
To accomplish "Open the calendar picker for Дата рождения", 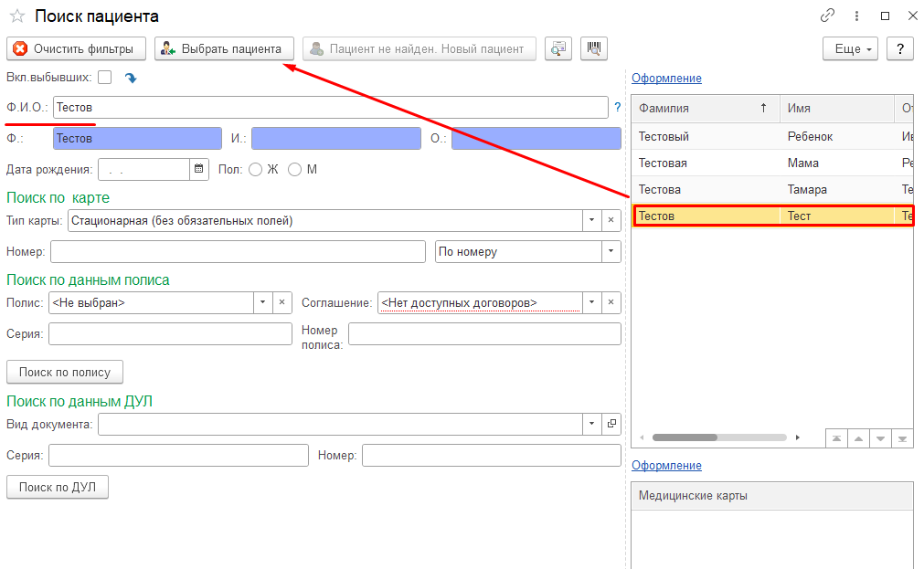I will coord(199,169).
